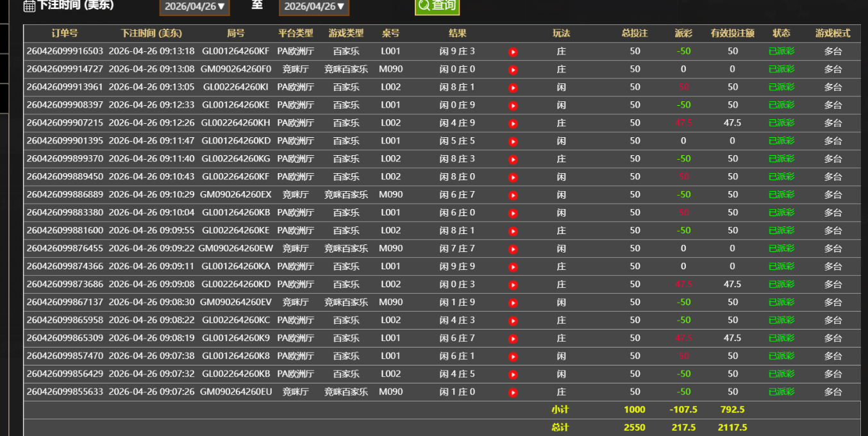The width and height of the screenshot is (868, 436).
Task: Click the 总计 total bet 2550
Action: [x=635, y=428]
